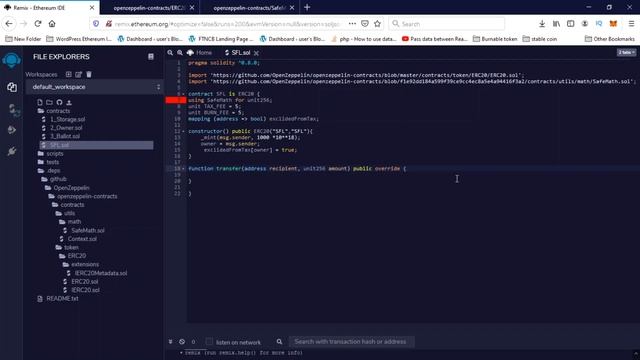Open the Solidity compiler sidebar icon

coord(12,109)
